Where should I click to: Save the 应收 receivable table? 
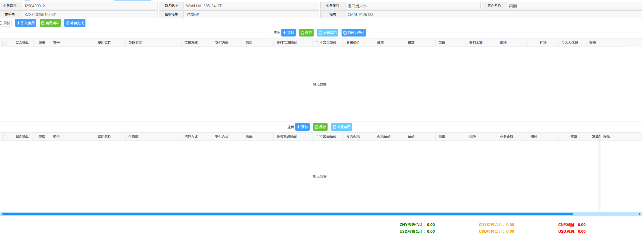pyautogui.click(x=306, y=33)
